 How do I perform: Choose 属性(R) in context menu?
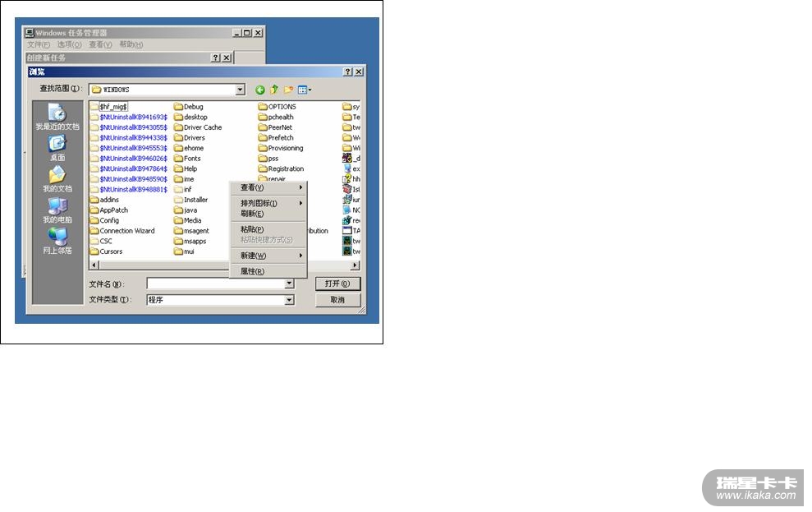point(268,271)
